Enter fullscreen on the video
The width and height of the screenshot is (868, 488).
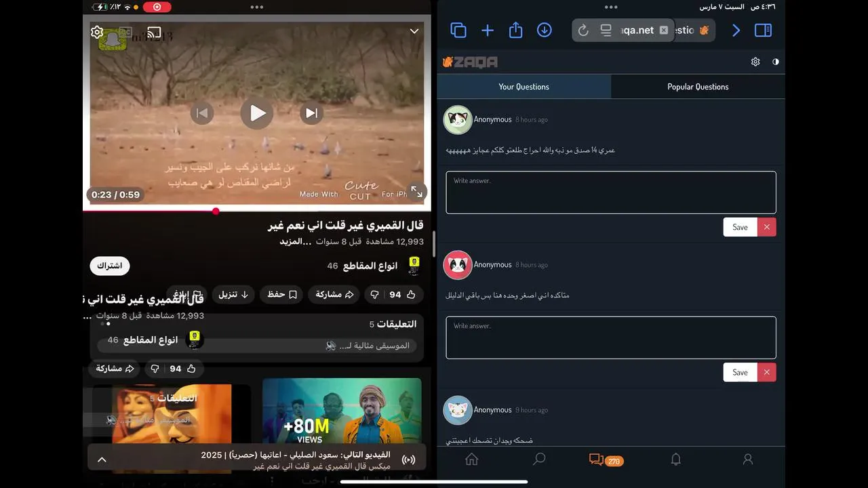416,192
